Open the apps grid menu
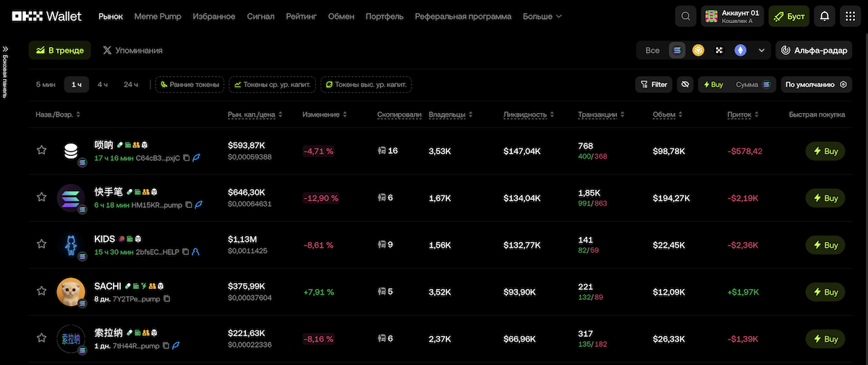 point(849,16)
